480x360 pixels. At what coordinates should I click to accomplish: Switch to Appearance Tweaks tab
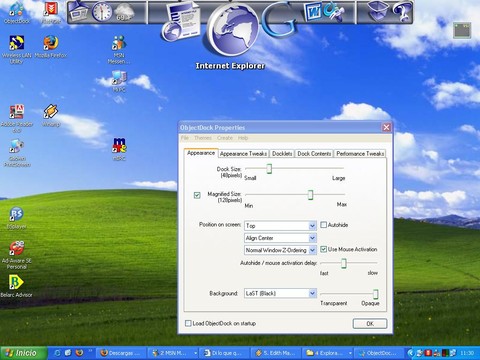pos(243,154)
